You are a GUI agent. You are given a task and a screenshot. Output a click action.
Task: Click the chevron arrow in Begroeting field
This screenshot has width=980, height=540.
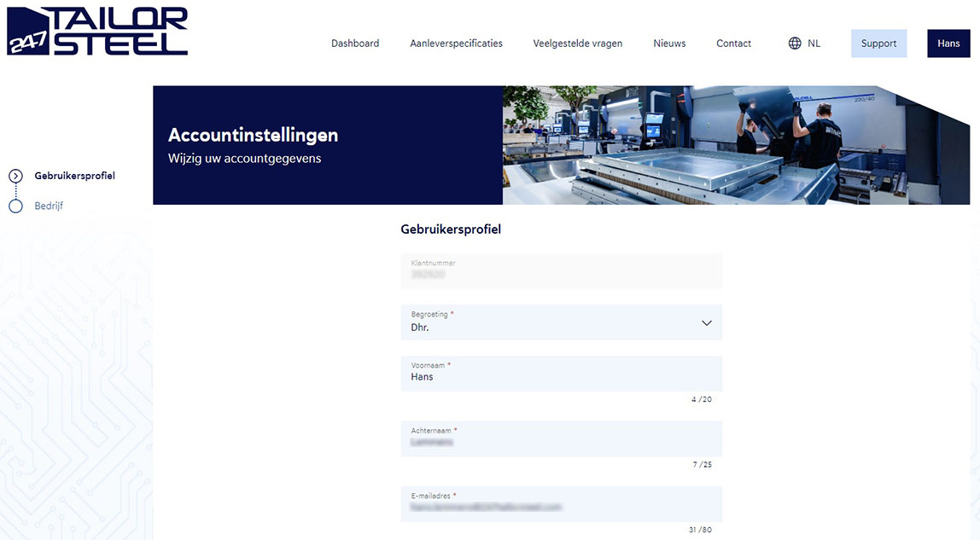[x=706, y=323]
